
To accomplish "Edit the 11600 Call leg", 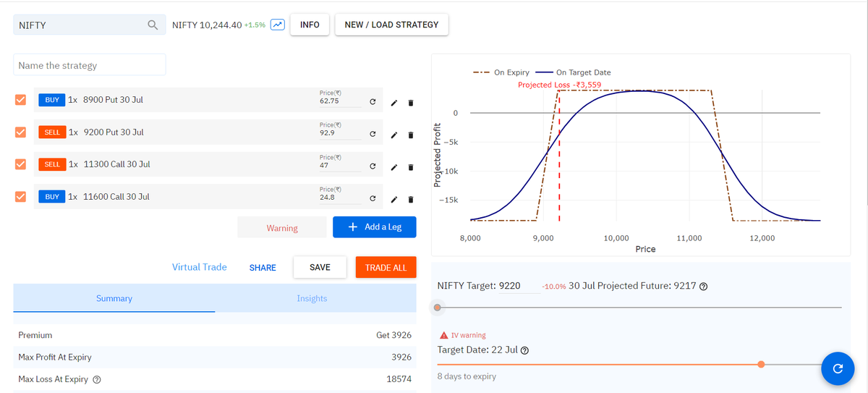I will [x=393, y=199].
